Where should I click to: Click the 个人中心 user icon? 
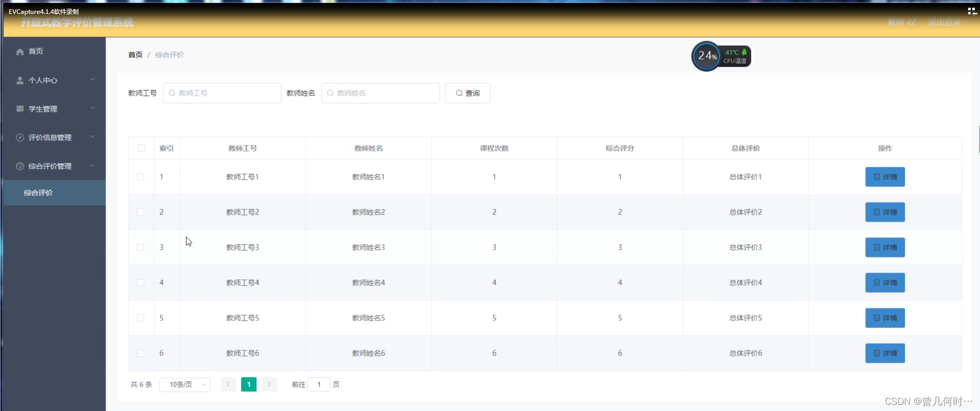click(20, 80)
